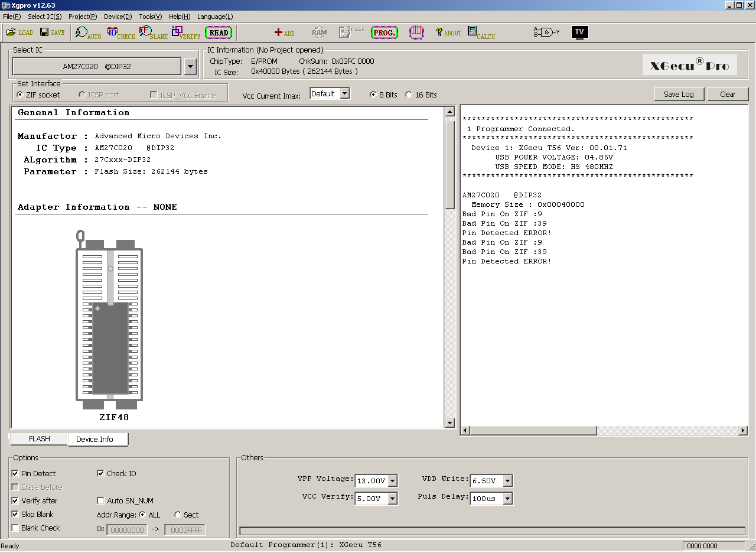Image resolution: width=756 pixels, height=553 pixels.
Task: Run the BLANK check toolbar icon
Action: (153, 33)
